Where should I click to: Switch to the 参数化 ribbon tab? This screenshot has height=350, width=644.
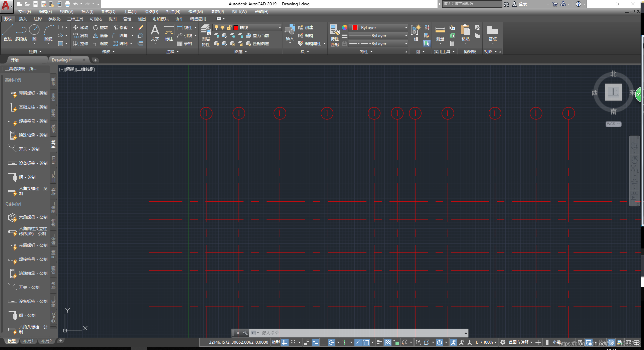point(54,19)
